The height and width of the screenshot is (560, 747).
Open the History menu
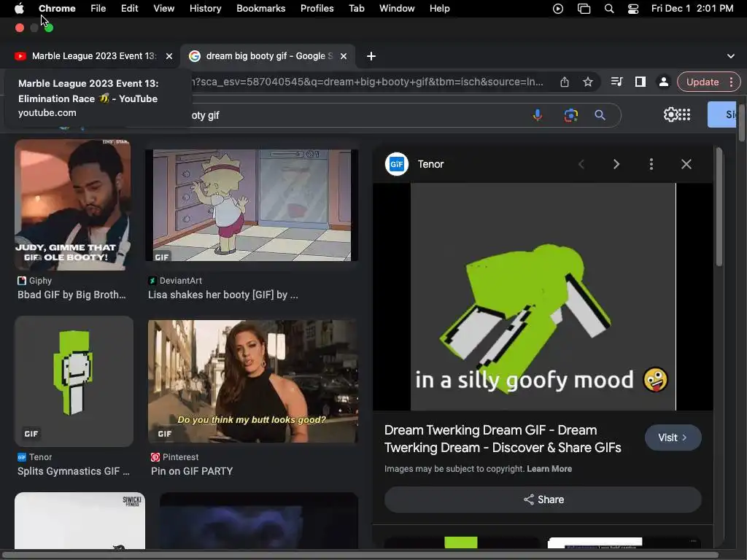tap(205, 8)
